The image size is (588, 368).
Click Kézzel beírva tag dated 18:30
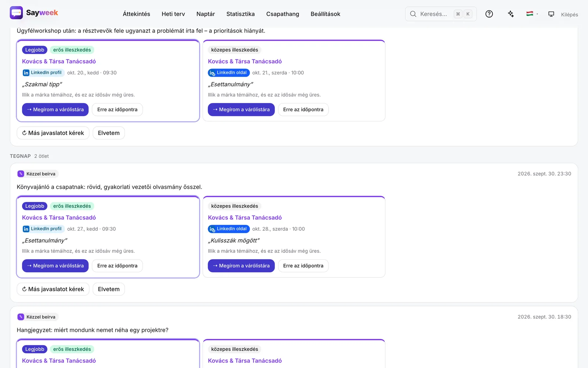point(37,317)
